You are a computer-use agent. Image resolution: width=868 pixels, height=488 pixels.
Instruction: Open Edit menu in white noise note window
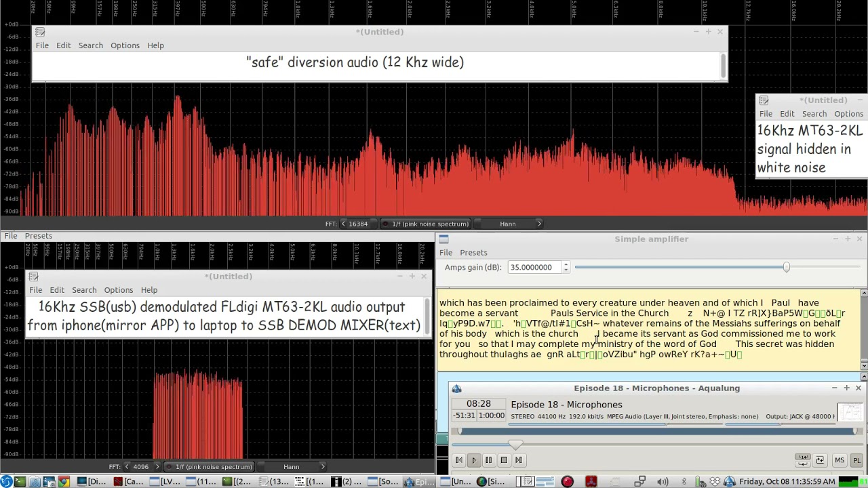(787, 114)
